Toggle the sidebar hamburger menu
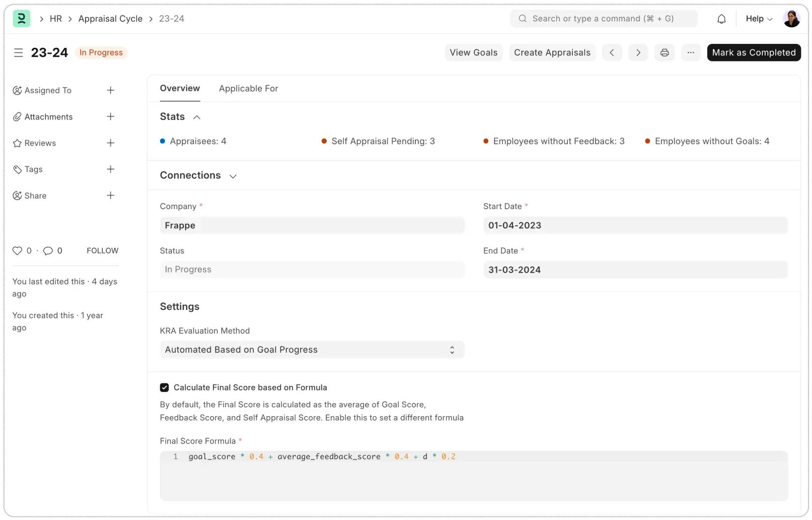Viewport: 812px width, 520px height. click(18, 53)
